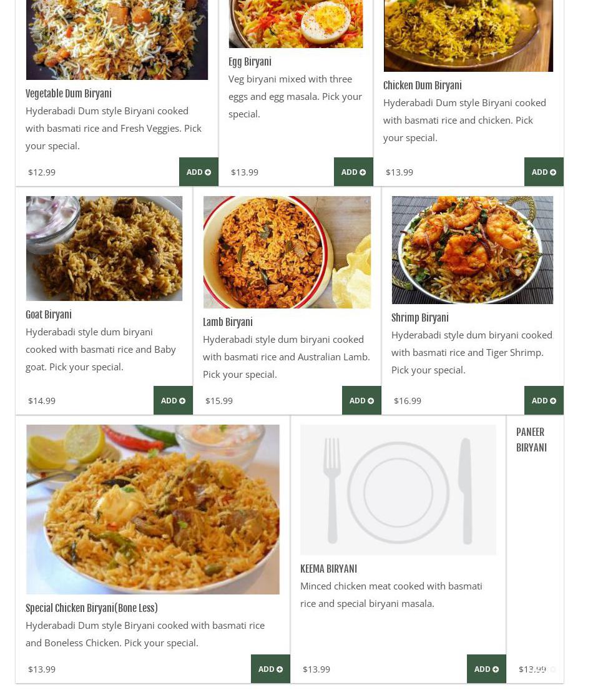Add Chicken Dum Biryani to the order
The image size is (598, 700).
click(544, 172)
